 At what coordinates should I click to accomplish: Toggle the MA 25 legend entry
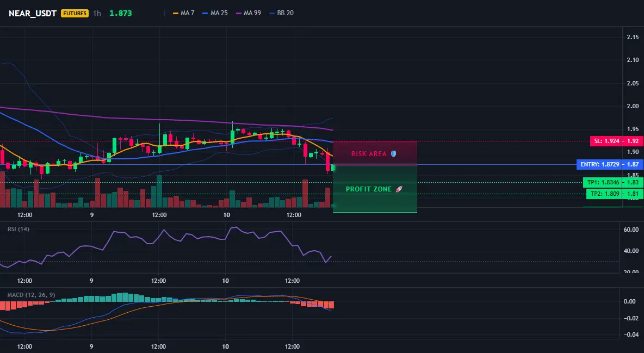tap(215, 13)
